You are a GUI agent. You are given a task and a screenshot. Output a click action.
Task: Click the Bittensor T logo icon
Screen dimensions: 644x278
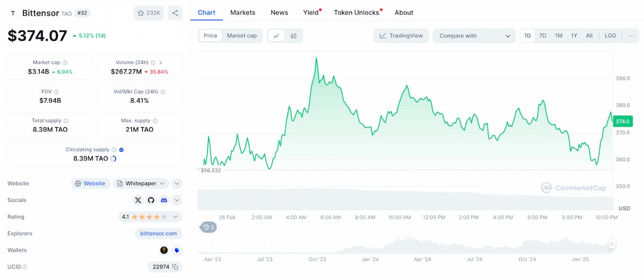(x=13, y=13)
